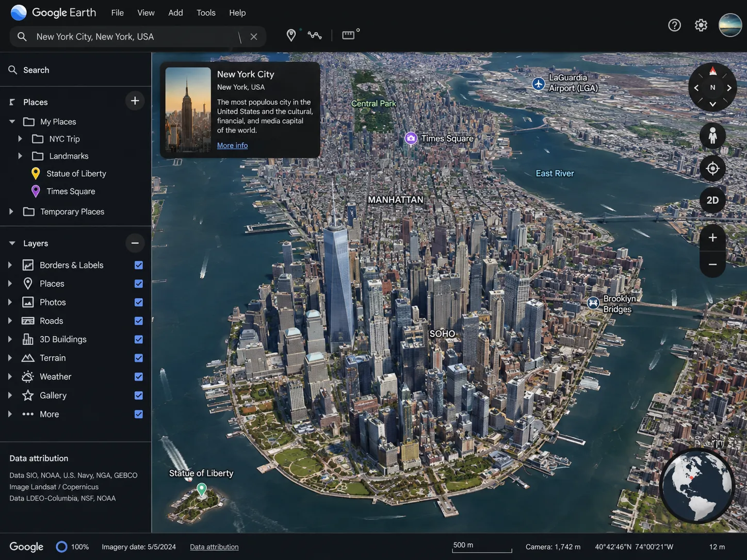Open the Tools menu
Viewport: 747px width, 560px height.
pyautogui.click(x=206, y=13)
